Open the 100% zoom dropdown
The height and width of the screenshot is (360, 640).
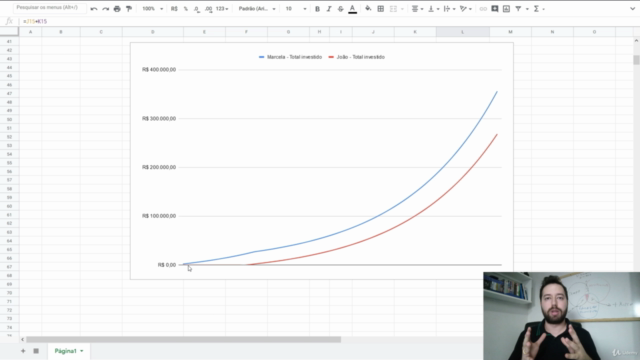[152, 9]
